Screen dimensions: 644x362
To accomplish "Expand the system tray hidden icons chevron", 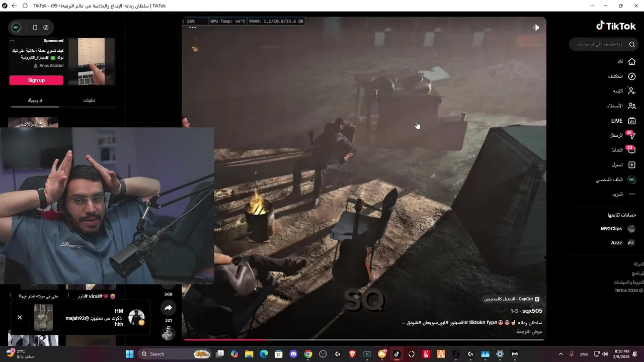I will 560,354.
